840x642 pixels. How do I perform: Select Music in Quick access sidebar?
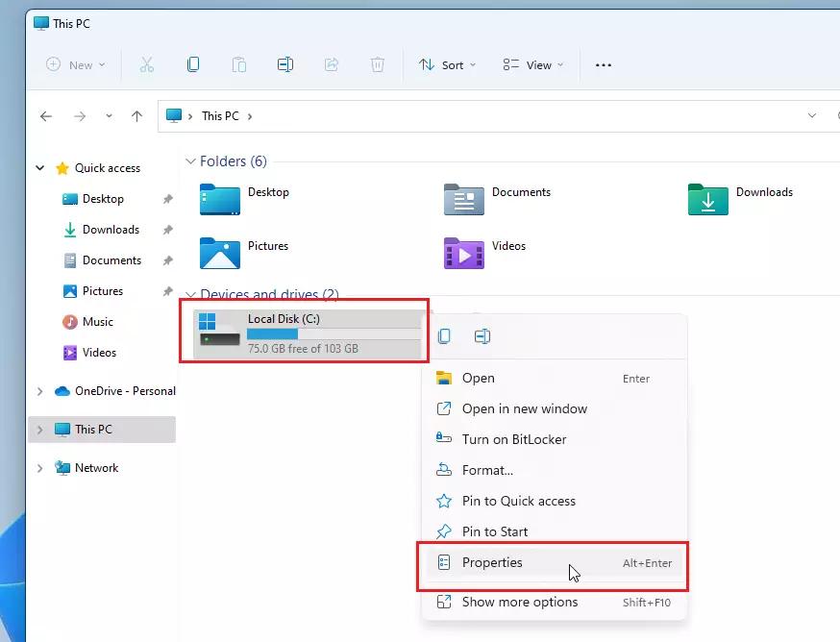[x=97, y=322]
